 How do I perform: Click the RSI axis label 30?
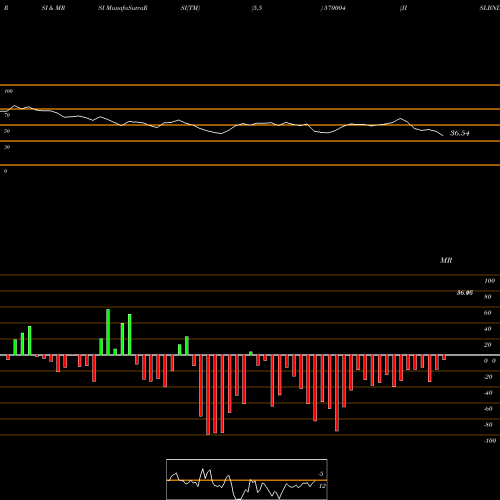7,147
